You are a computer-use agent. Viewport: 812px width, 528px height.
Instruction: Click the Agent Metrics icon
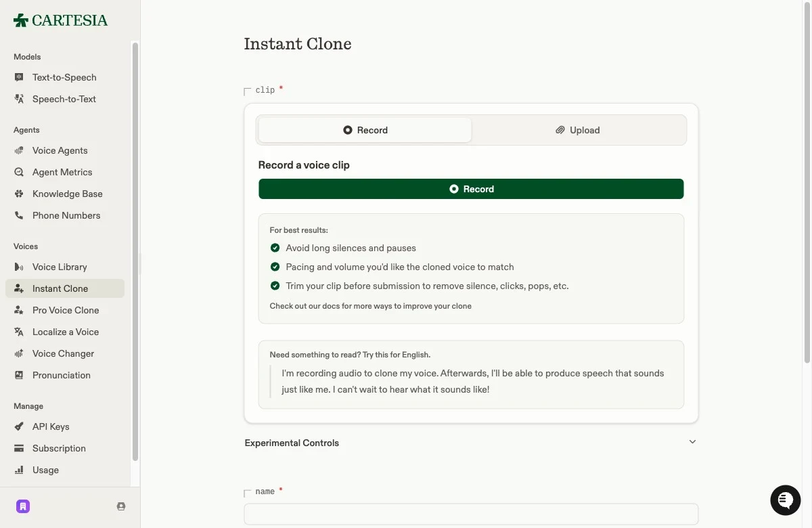coord(19,172)
